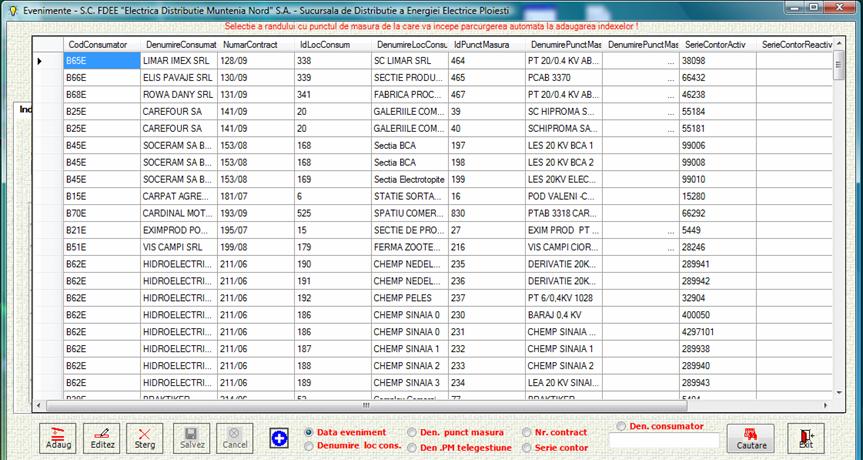Click the Editez edit button
The image size is (863, 460).
(101, 439)
